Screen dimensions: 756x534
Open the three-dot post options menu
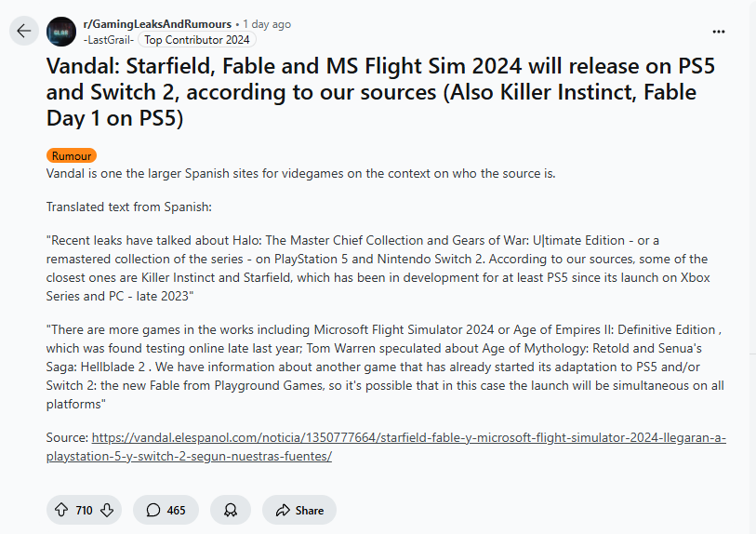coord(718,31)
